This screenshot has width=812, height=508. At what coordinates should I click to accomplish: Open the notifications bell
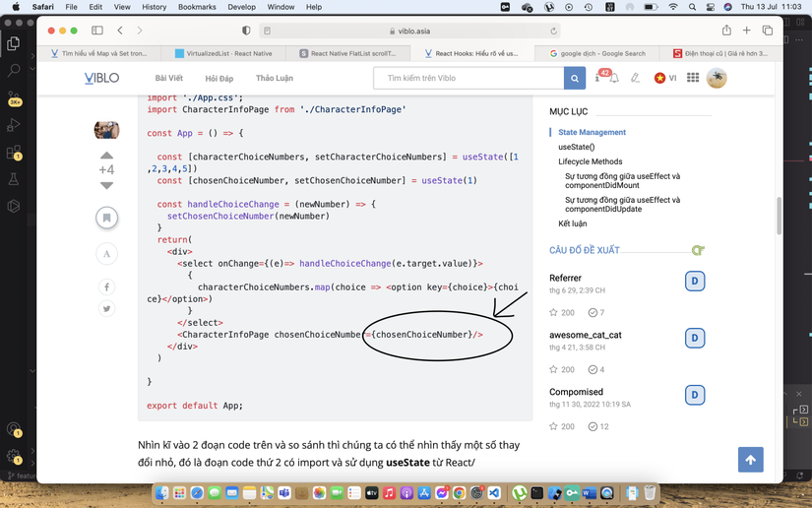click(x=612, y=78)
